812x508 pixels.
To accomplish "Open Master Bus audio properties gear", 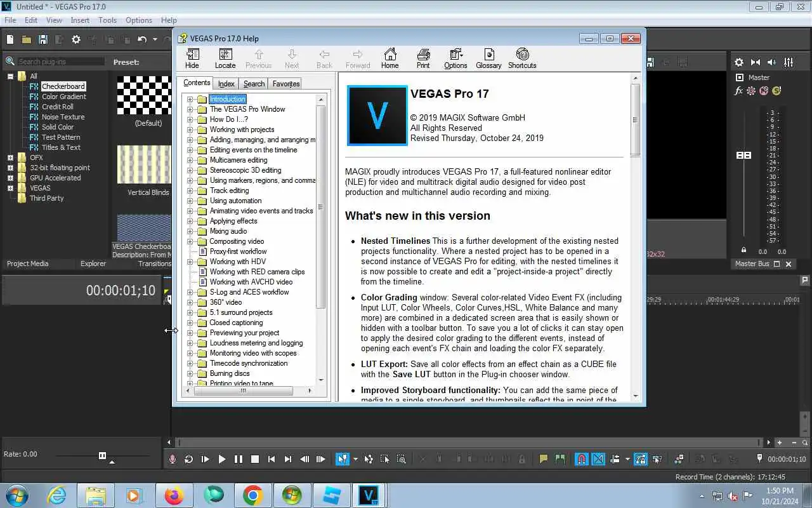I will tap(739, 62).
